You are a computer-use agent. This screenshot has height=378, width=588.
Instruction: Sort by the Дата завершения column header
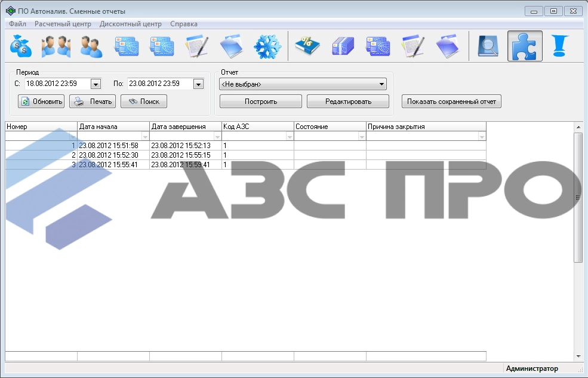pyautogui.click(x=186, y=127)
